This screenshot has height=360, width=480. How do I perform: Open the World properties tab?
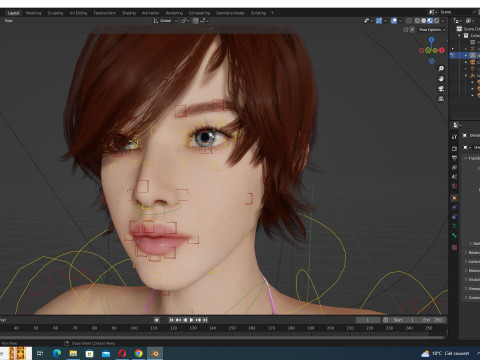(x=454, y=186)
